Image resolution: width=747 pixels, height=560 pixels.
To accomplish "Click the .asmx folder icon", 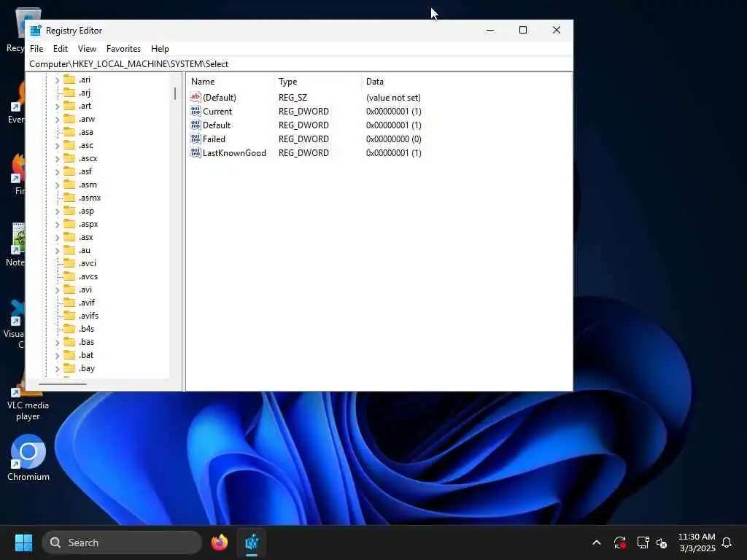I will point(69,198).
